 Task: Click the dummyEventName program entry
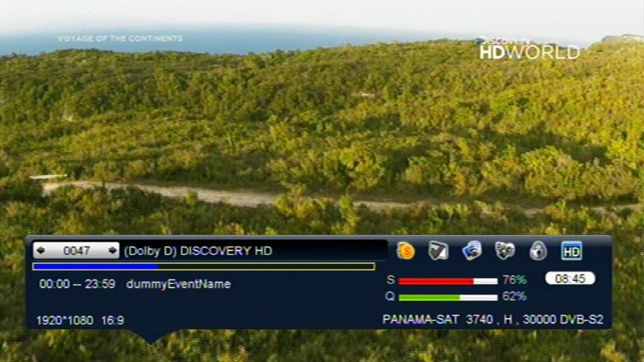pyautogui.click(x=178, y=284)
